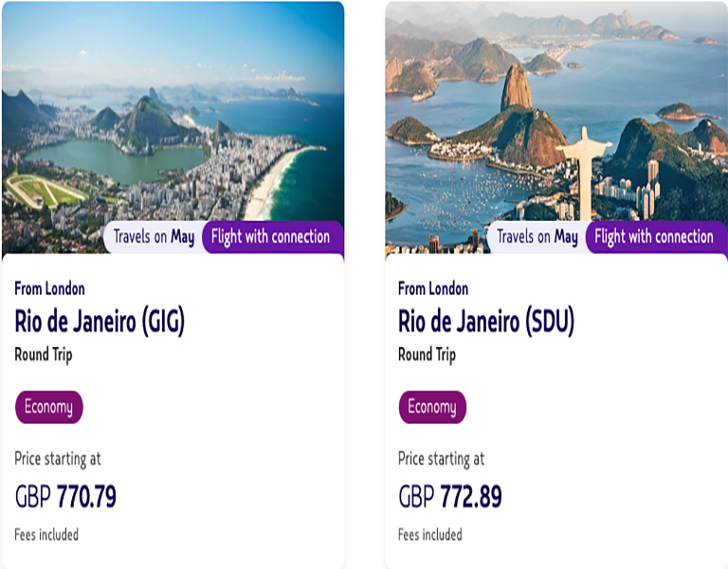Click the GBP 772.89 price
Viewport: 728px width, 569px height.
(x=450, y=496)
